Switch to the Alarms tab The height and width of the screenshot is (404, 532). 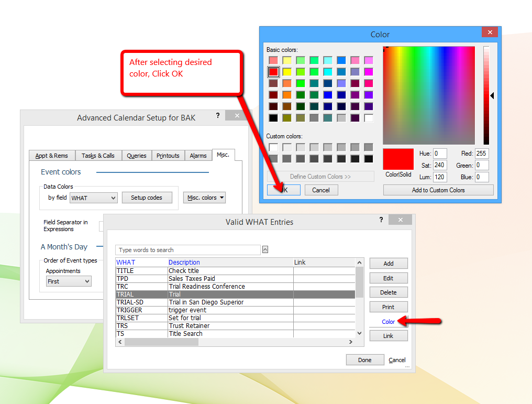(x=198, y=155)
